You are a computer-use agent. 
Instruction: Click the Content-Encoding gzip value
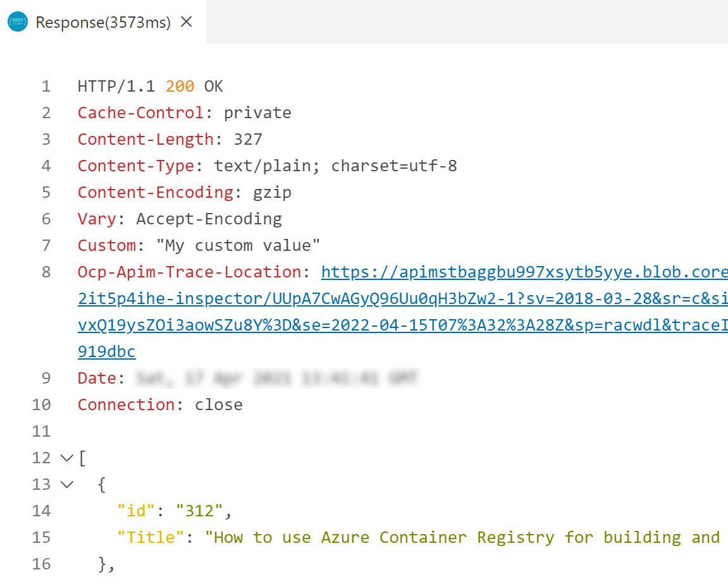(272, 193)
